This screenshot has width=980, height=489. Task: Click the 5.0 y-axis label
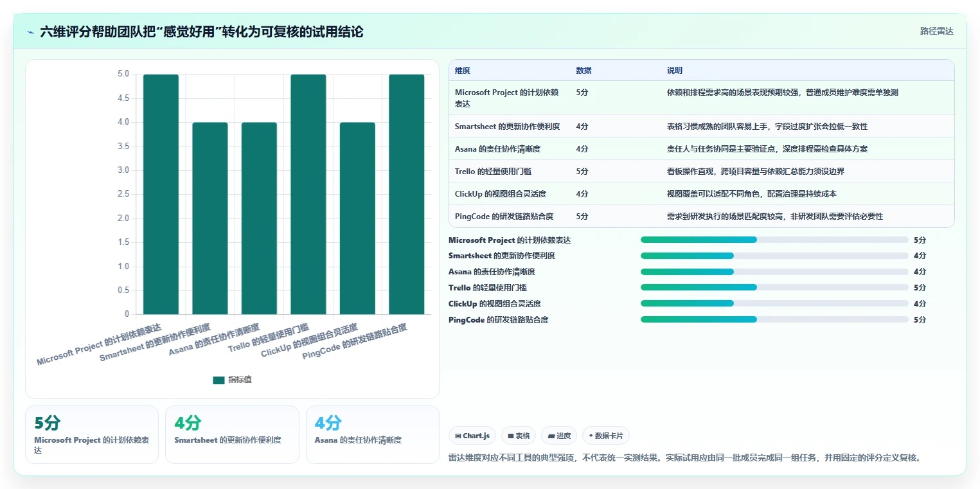tap(123, 74)
